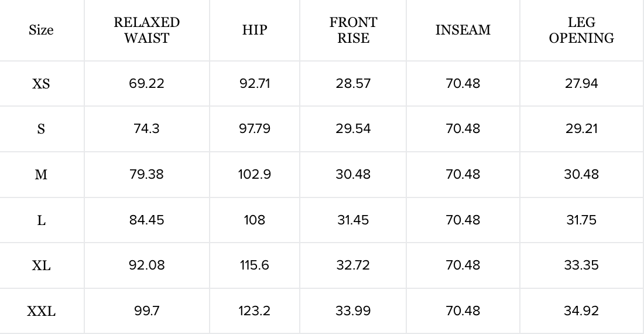Click the Size column header
644x334 pixels.
tap(41, 30)
